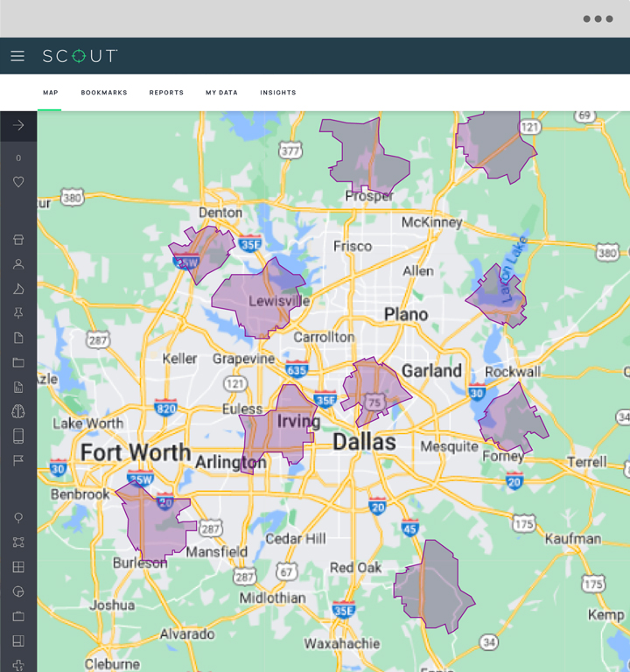Viewport: 630px width, 672px height.
Task: Open the Insights tab
Action: click(x=278, y=93)
